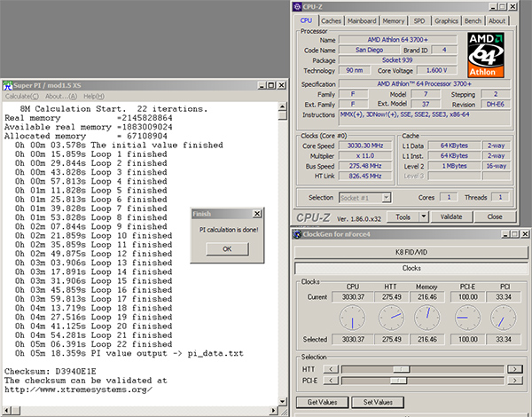Close the ClockGen for nForce4 window
This screenshot has height=417, width=532.
coord(525,234)
